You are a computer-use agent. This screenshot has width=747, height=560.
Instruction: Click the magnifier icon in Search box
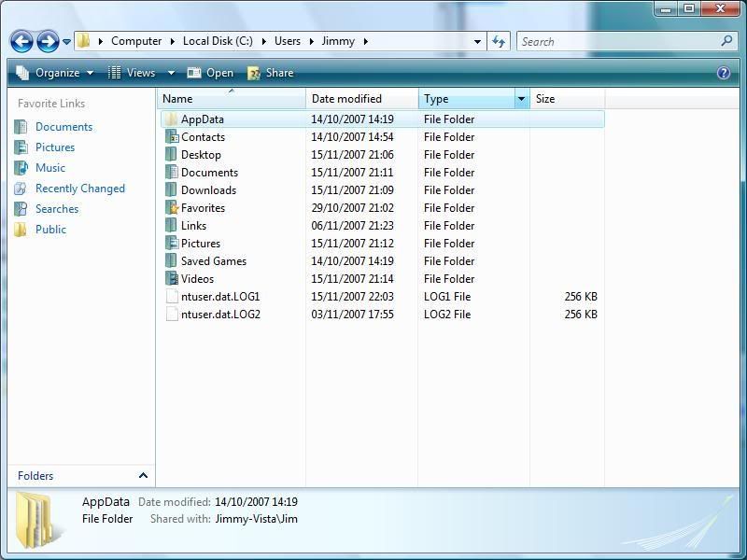(726, 41)
